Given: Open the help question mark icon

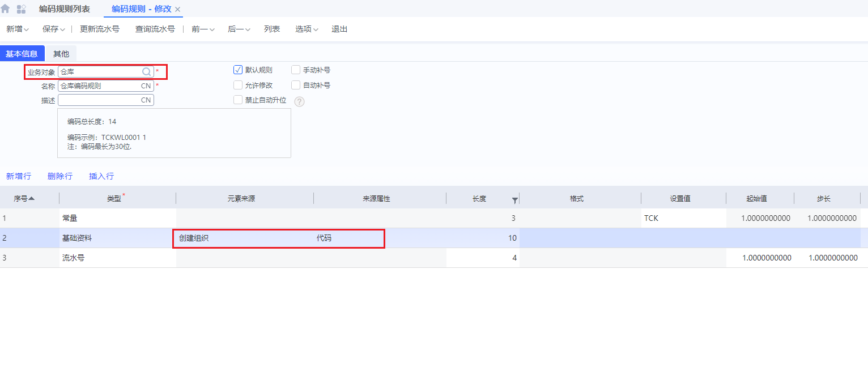Looking at the screenshot, I should pos(300,102).
